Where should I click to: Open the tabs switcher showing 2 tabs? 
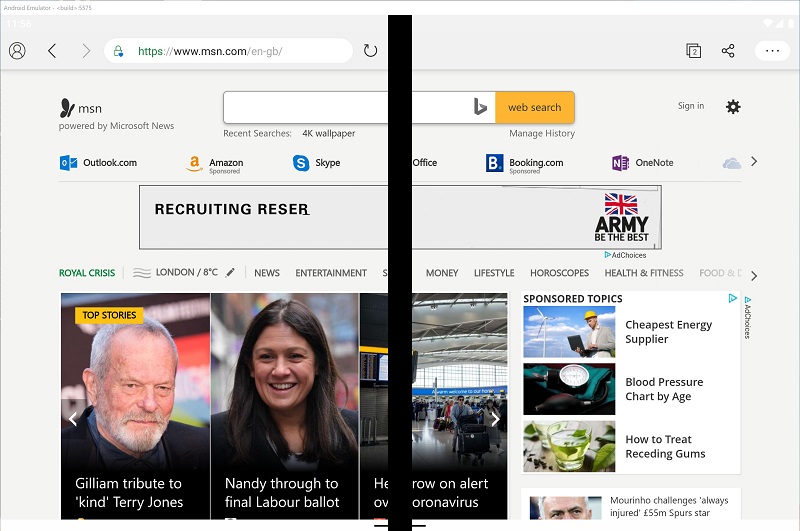(x=693, y=51)
